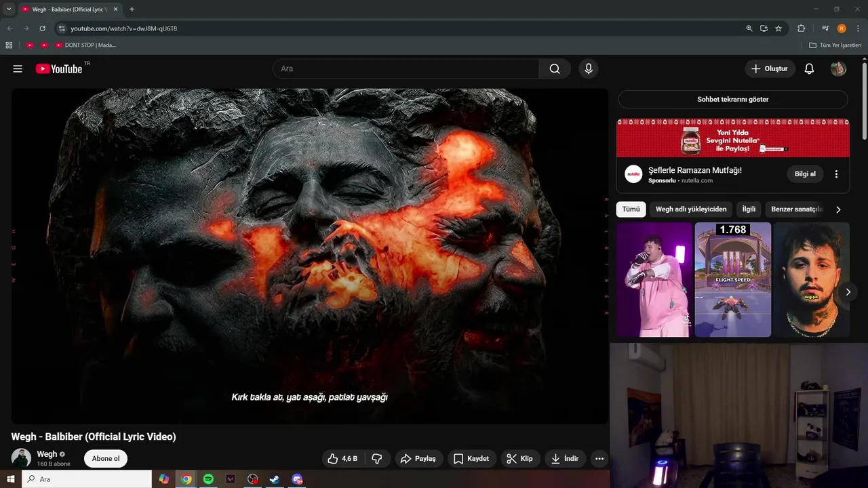Open Chrome's three-dot menu
This screenshot has height=488, width=868.
859,28
